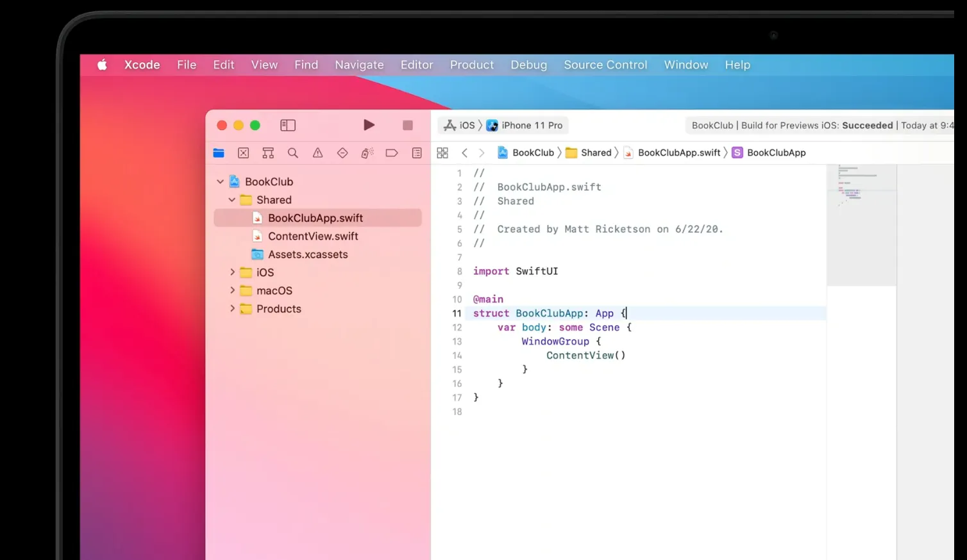The width and height of the screenshot is (967, 560).
Task: Open the File menu
Action: coord(187,65)
